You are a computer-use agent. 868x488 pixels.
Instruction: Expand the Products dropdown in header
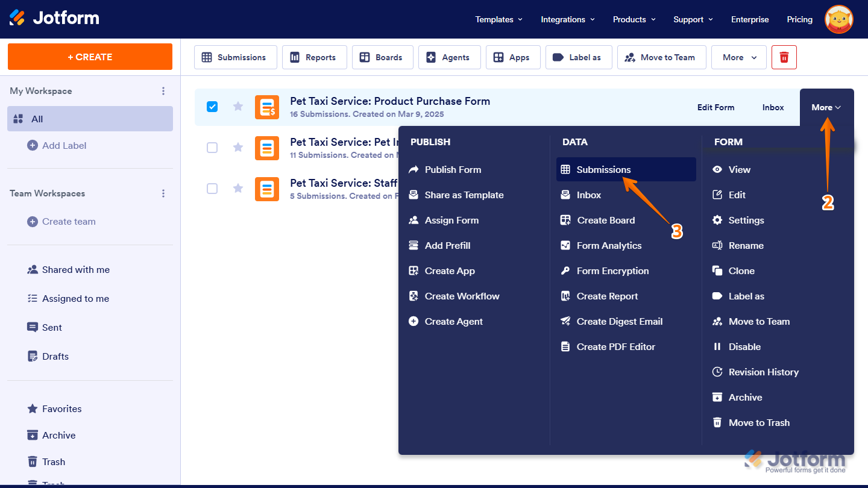[634, 19]
